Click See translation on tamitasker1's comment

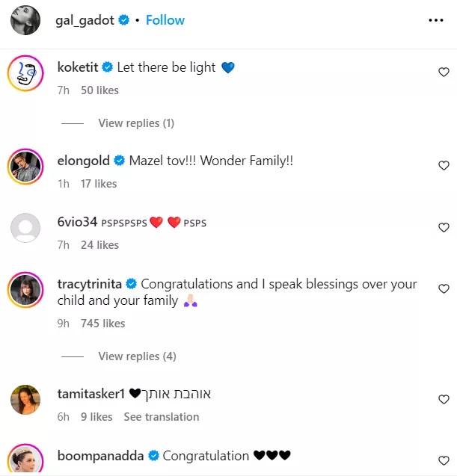[x=162, y=417]
